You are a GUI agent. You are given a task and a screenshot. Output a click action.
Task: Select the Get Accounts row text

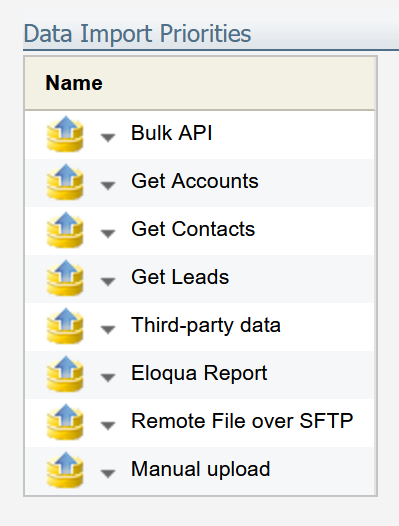[195, 181]
